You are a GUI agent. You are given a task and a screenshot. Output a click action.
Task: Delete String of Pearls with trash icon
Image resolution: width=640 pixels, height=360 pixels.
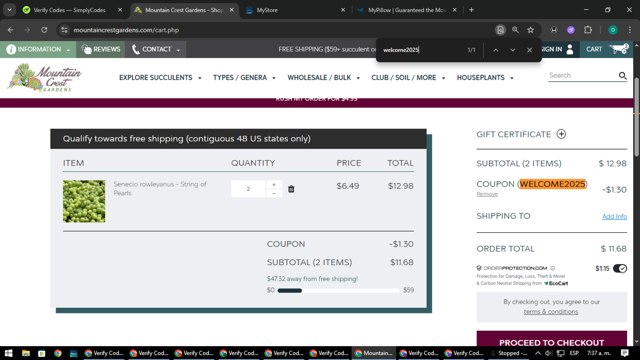coord(291,189)
